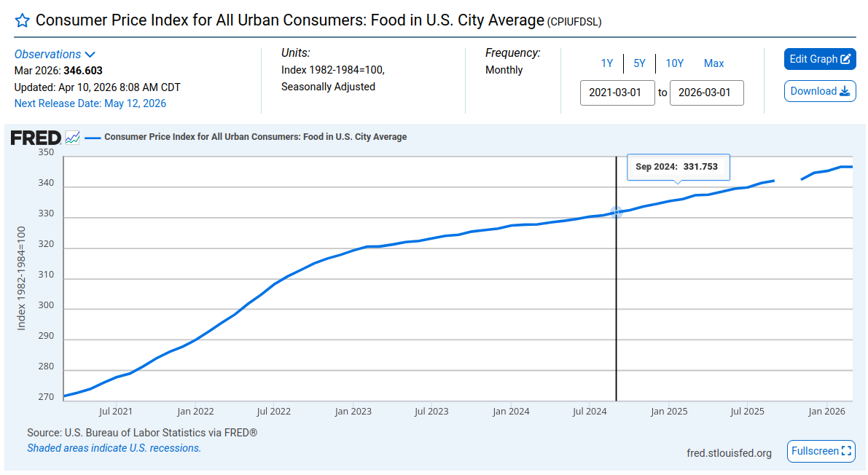Select the Max time range
868x475 pixels.
[x=713, y=63]
